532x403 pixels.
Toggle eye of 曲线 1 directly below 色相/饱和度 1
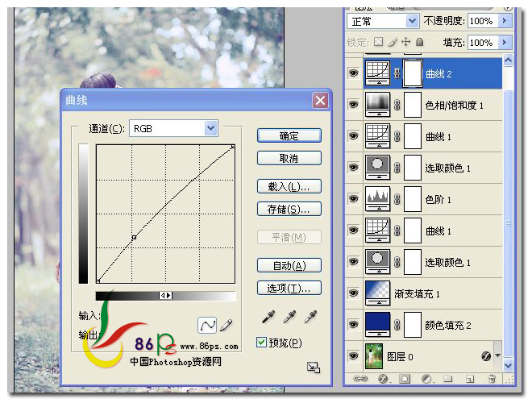pos(354,135)
